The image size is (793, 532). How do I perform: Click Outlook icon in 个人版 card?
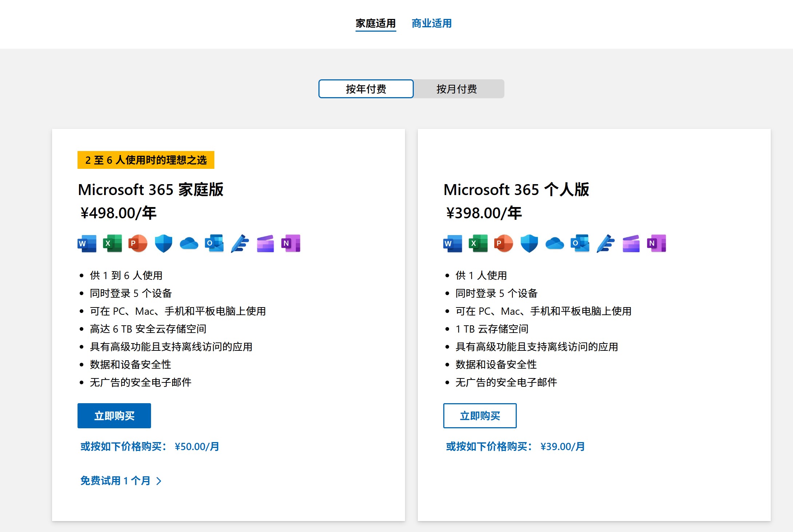click(x=580, y=243)
